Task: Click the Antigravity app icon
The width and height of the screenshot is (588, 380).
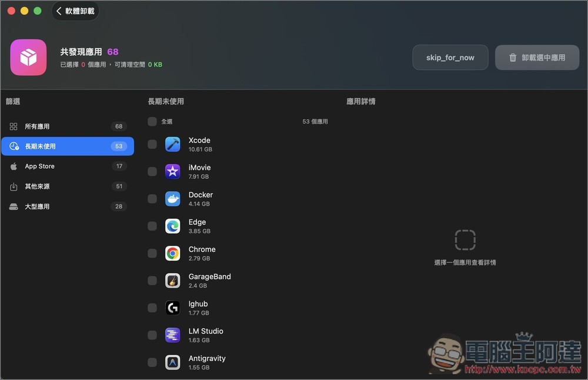Action: (x=172, y=362)
